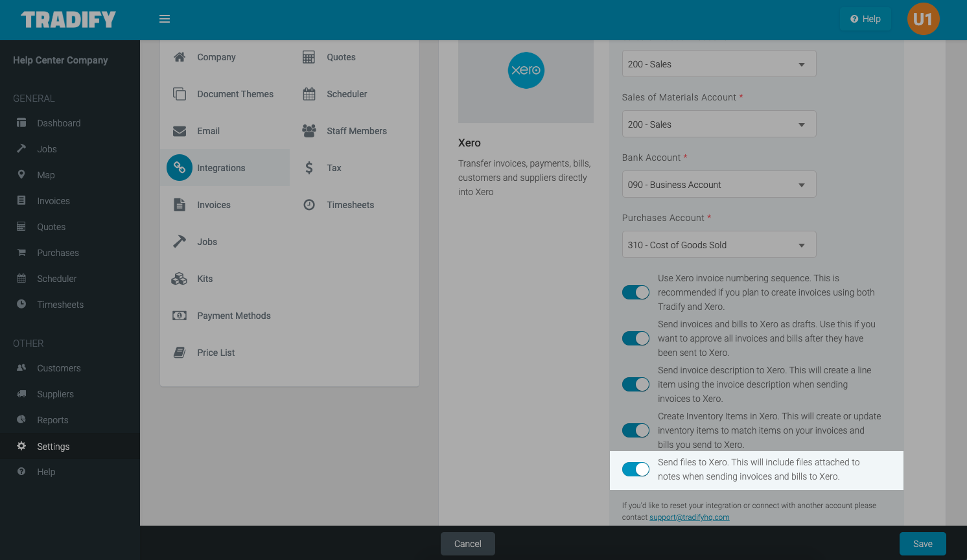Expand the Bank Account selector
967x560 pixels.
(718, 184)
